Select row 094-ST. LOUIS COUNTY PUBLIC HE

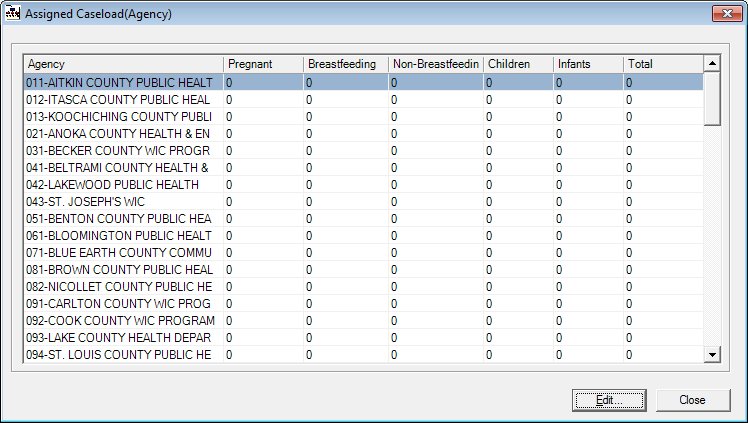pyautogui.click(x=364, y=355)
